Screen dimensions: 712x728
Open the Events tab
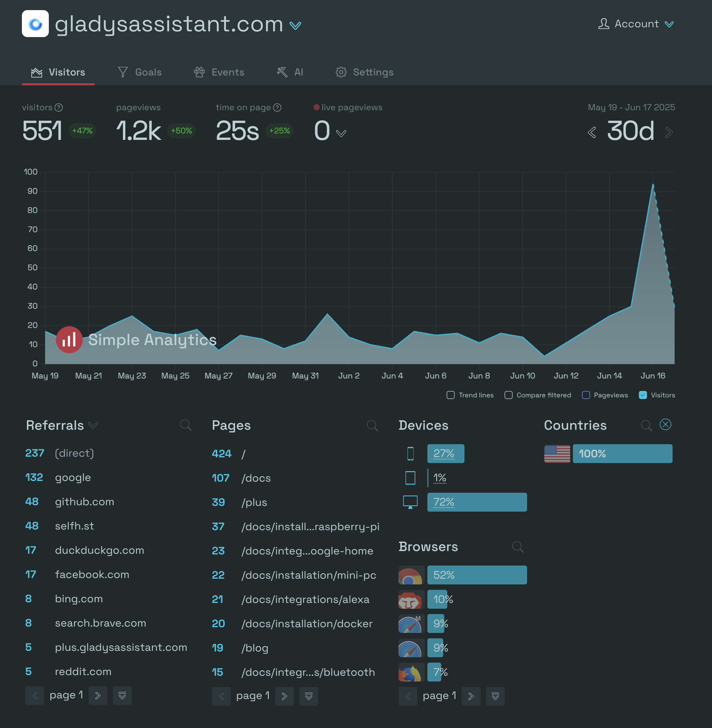click(219, 72)
